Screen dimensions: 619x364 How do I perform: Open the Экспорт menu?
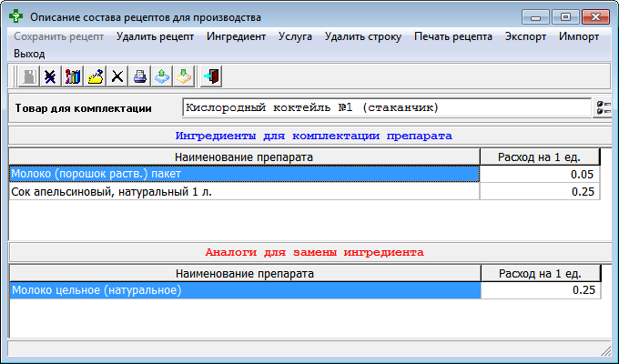(525, 36)
